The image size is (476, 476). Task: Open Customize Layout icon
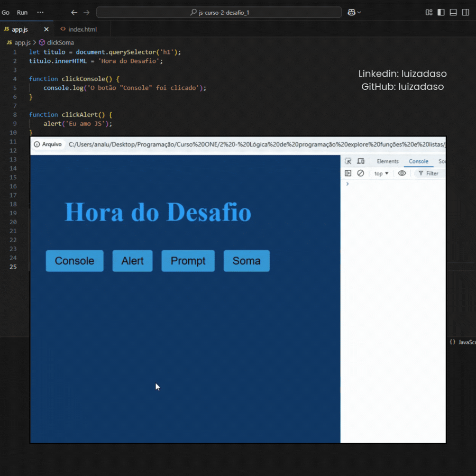click(428, 13)
